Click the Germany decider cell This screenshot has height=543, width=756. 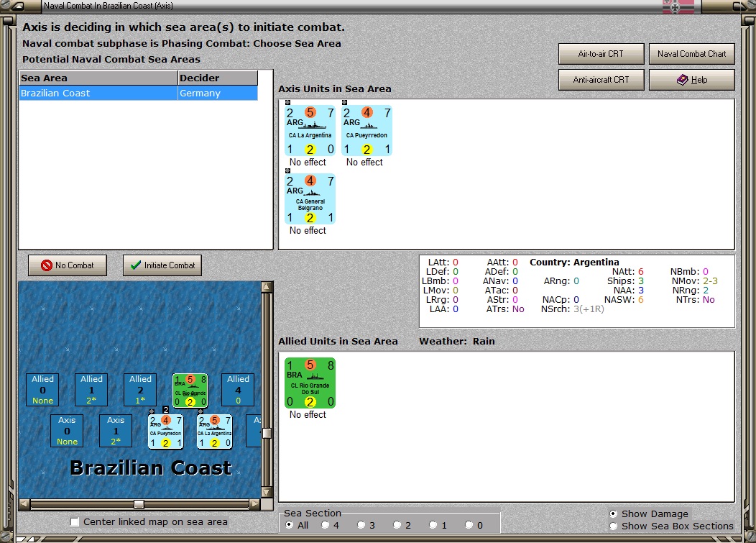tap(218, 93)
